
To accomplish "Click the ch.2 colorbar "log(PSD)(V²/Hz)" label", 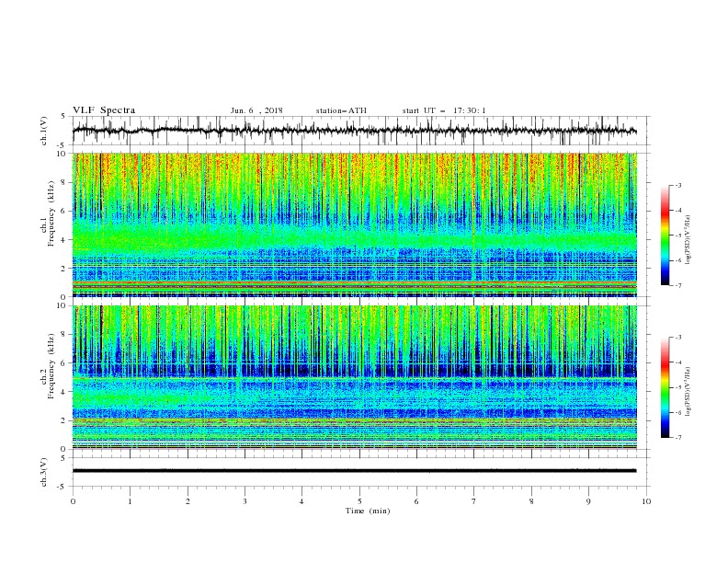I will 688,392.
